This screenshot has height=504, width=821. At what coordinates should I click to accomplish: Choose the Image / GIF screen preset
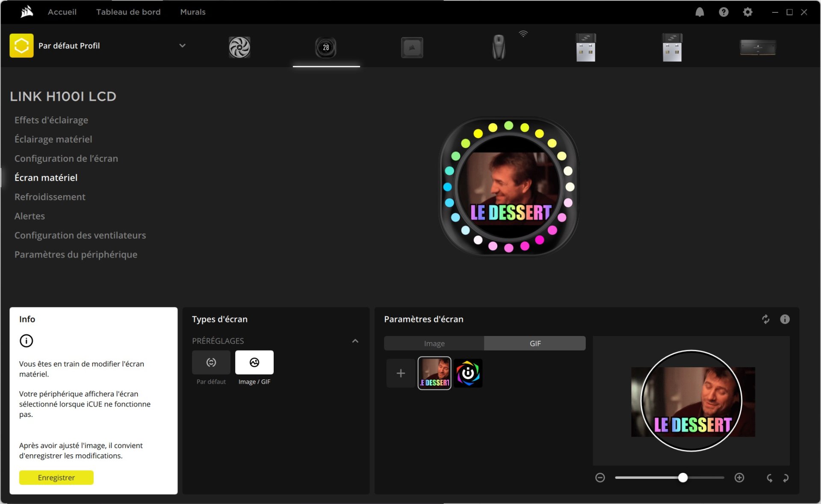[x=254, y=363]
